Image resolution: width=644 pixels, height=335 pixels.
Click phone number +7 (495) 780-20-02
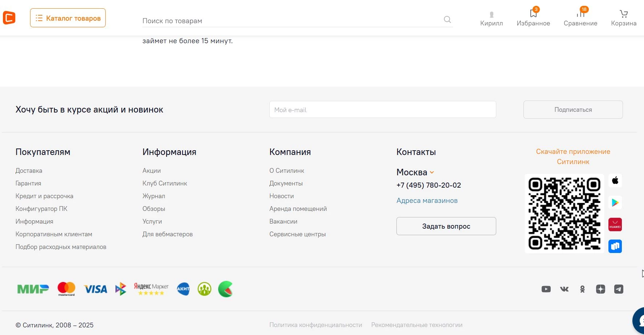(428, 185)
